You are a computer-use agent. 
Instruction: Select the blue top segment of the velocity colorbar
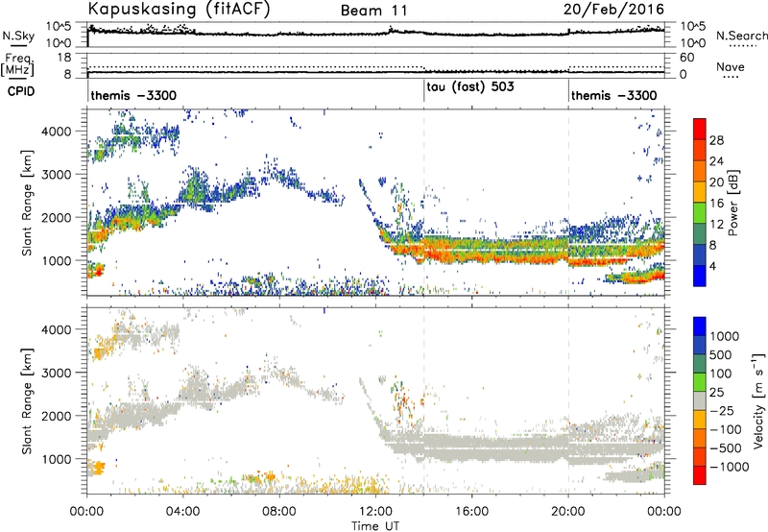click(700, 326)
